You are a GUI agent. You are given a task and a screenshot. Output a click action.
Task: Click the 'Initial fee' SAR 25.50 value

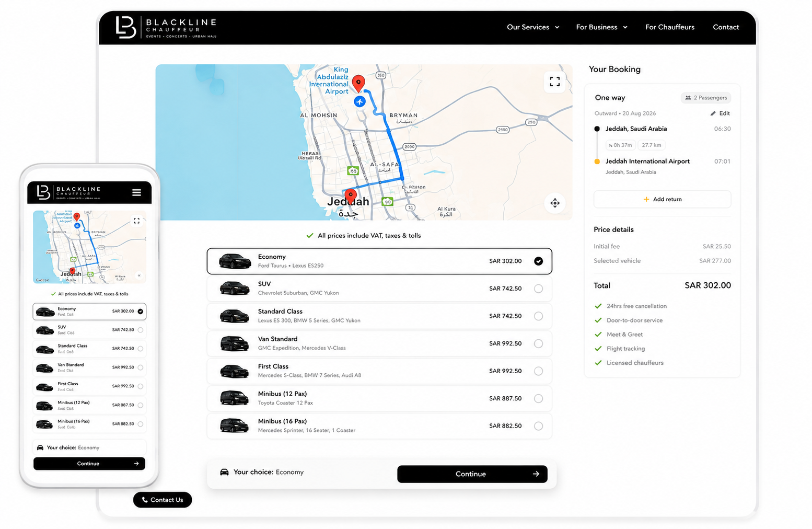tap(716, 246)
